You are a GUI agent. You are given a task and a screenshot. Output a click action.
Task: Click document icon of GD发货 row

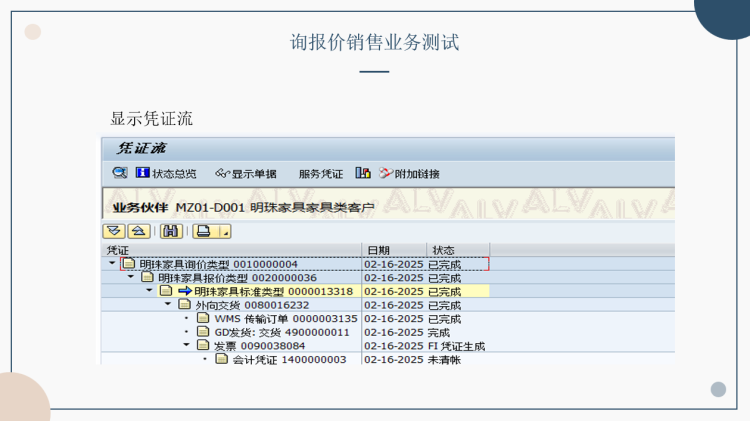tap(203, 332)
